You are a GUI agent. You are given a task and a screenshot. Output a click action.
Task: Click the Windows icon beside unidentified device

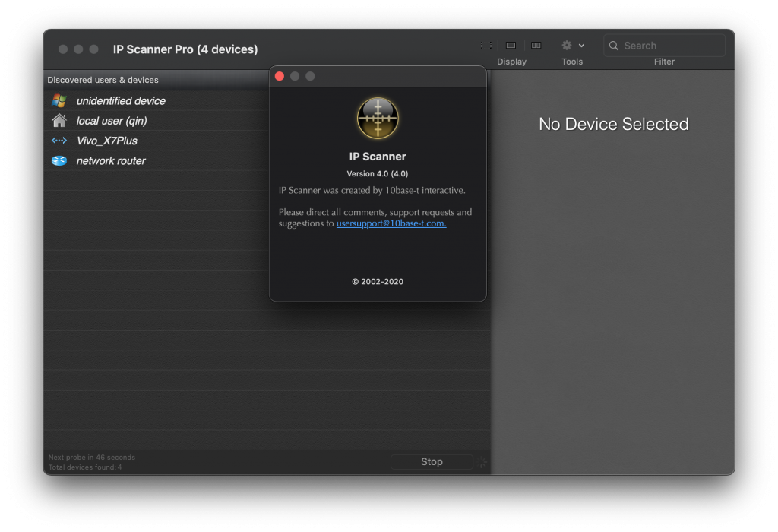pos(59,100)
